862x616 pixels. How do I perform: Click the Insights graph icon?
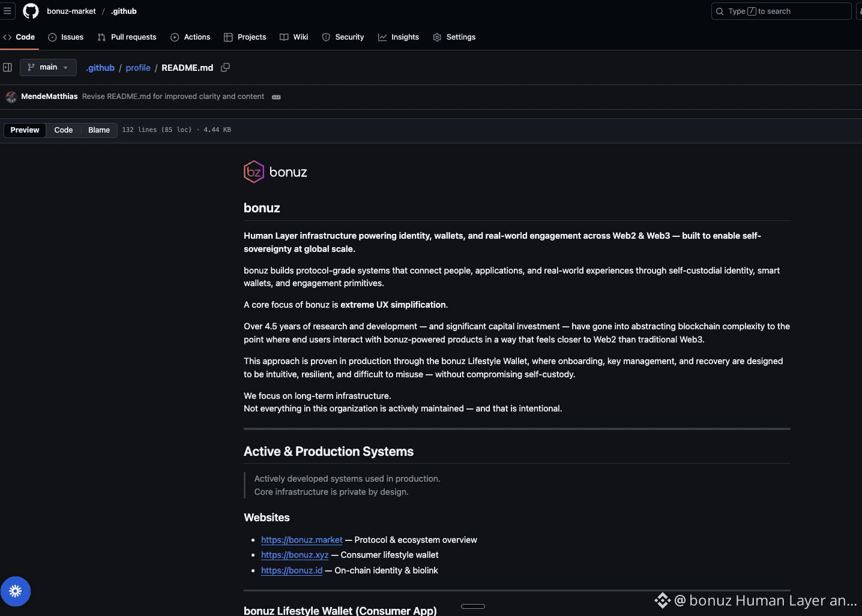(x=382, y=37)
